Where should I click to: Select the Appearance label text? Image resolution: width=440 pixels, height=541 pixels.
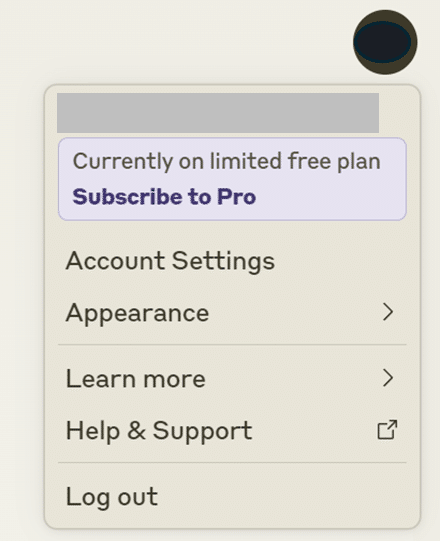[137, 314]
